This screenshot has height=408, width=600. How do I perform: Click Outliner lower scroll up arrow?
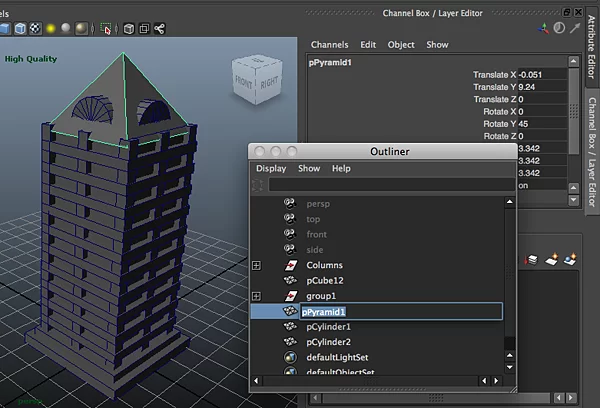point(510,356)
